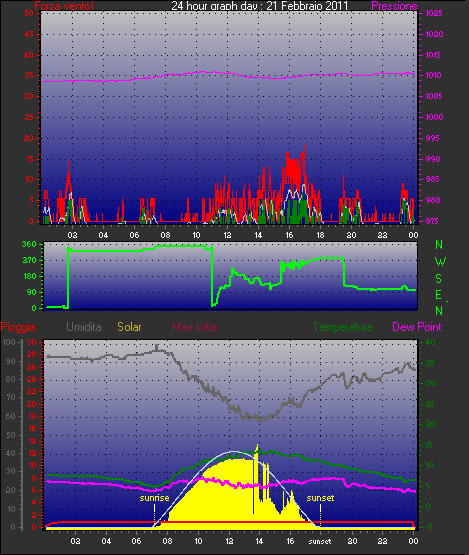469x555 pixels.
Task: Click the Max solar legend label
Action: 195,327
